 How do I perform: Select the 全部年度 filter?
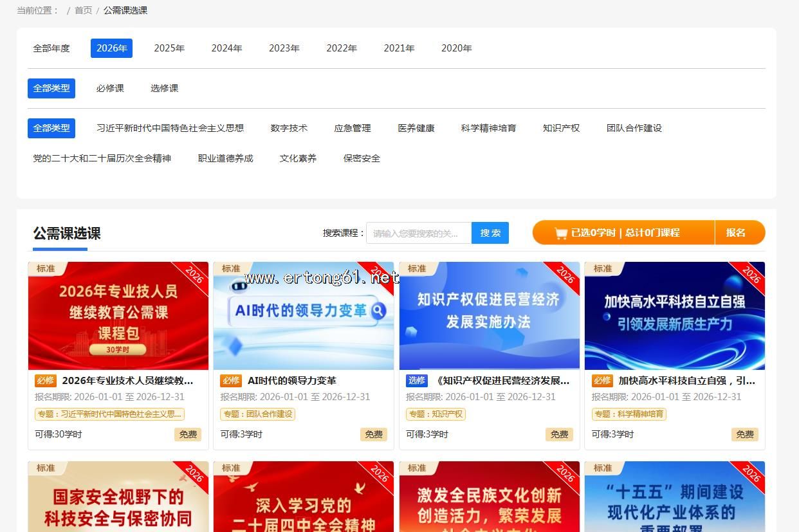[x=51, y=48]
